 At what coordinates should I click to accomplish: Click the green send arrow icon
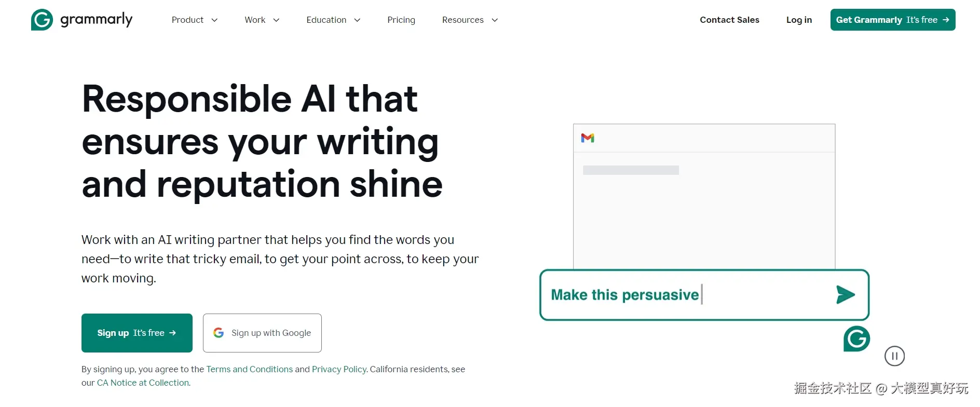click(x=846, y=295)
